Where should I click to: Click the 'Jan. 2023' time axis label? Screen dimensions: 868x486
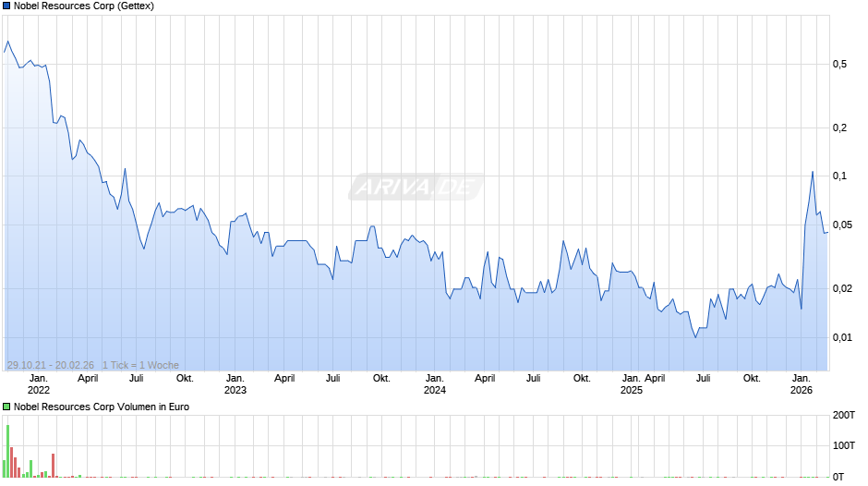coord(235,384)
